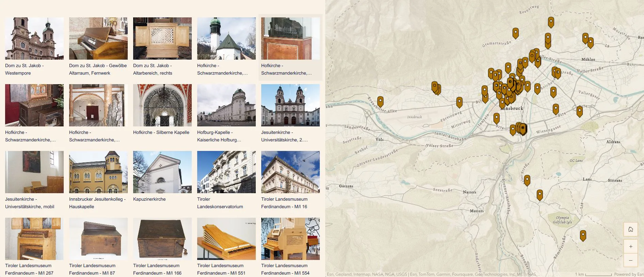Viewport: 644px width, 277px height.
Task: Zoom out on the map
Action: (x=630, y=260)
